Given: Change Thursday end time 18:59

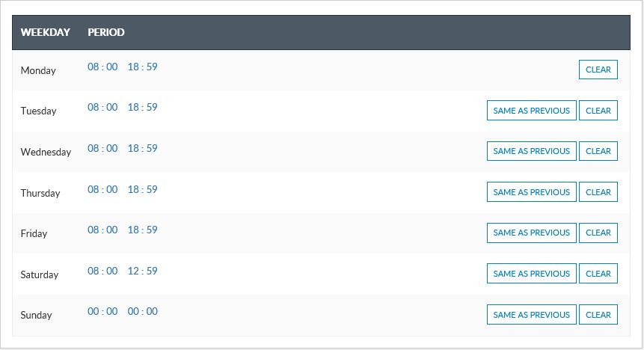Looking at the screenshot, I should (x=142, y=189).
